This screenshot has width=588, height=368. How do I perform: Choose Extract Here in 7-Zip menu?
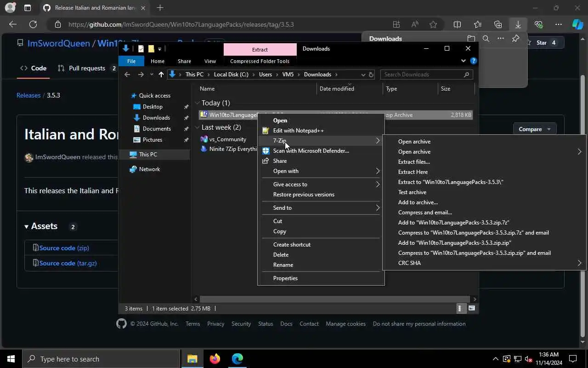coord(413,172)
